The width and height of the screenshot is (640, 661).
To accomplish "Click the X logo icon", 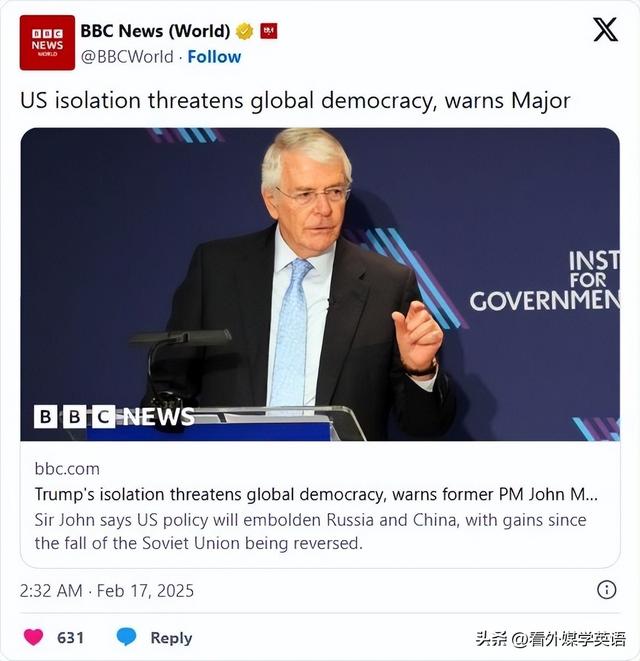I will [x=605, y=30].
